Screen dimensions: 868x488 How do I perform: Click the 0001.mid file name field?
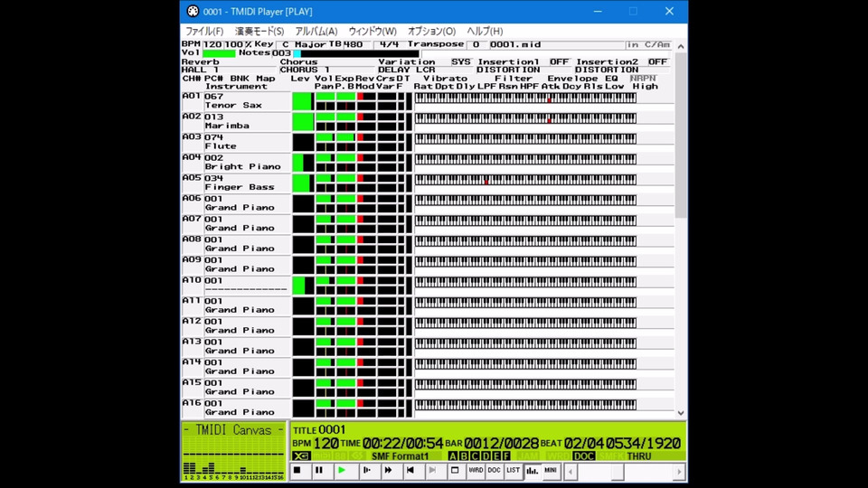(x=556, y=44)
